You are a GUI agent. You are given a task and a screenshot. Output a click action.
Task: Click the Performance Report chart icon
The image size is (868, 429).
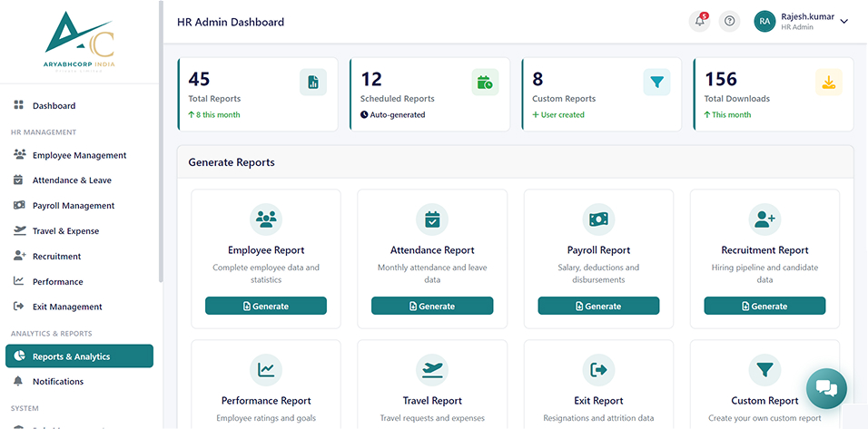266,370
